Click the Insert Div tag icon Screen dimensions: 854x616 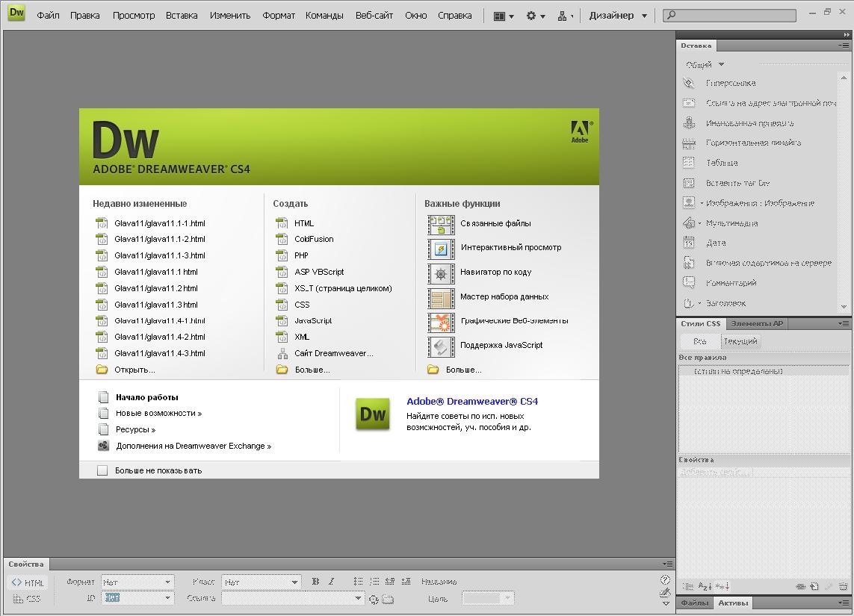coord(689,183)
